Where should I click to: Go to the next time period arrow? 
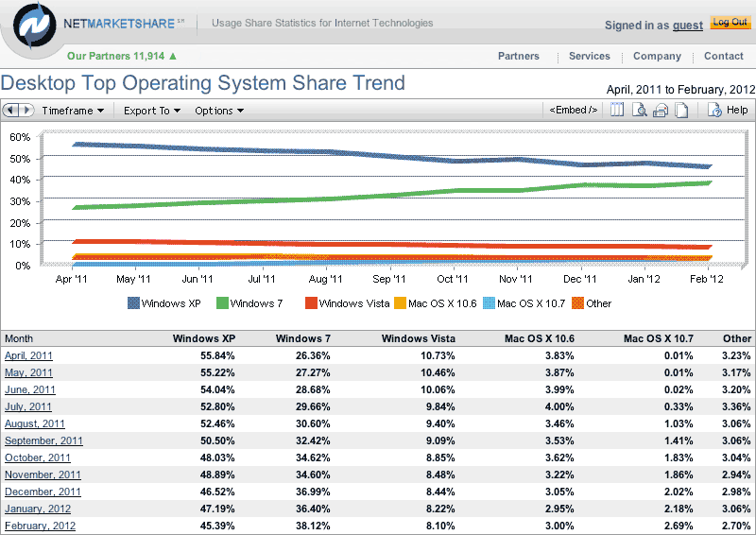[x=26, y=111]
